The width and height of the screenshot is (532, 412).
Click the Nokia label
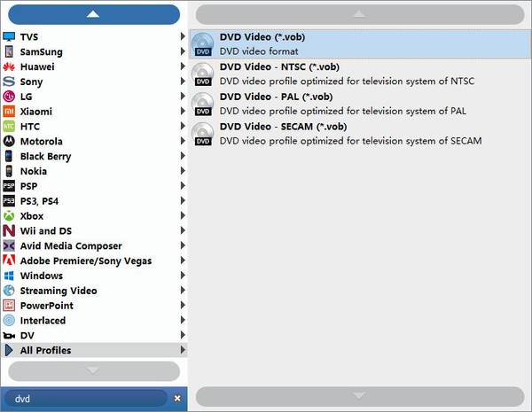coord(34,171)
